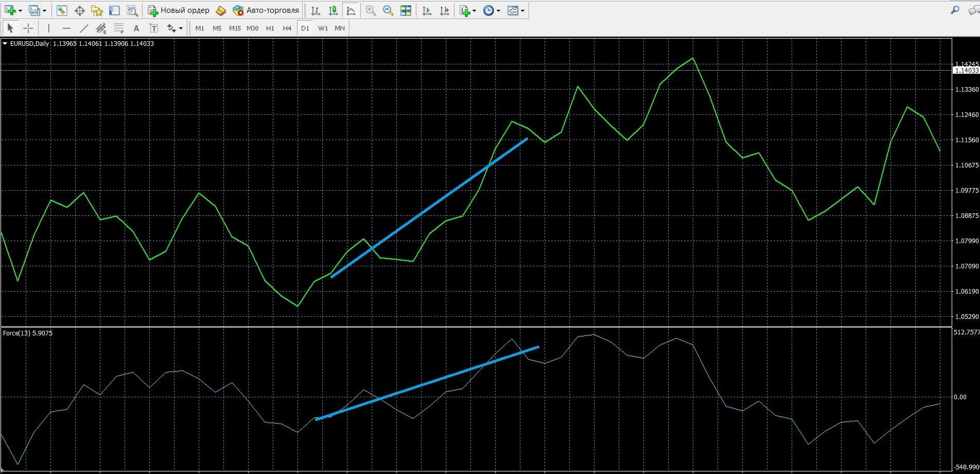Viewport: 980px width, 474px height.
Task: Activate the crosshair cursor mode
Action: pos(28,28)
